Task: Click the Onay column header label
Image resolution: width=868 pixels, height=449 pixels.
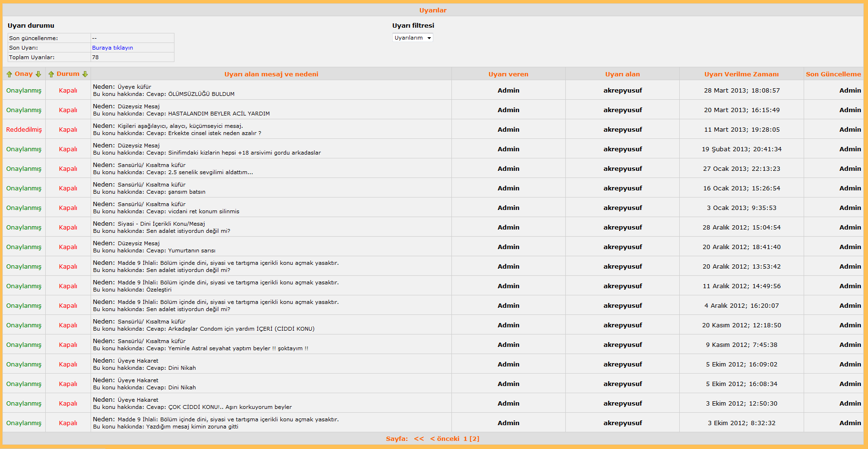Action: point(24,74)
